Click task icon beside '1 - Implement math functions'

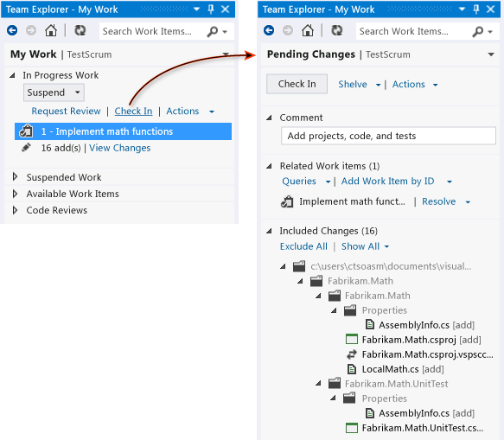point(26,131)
